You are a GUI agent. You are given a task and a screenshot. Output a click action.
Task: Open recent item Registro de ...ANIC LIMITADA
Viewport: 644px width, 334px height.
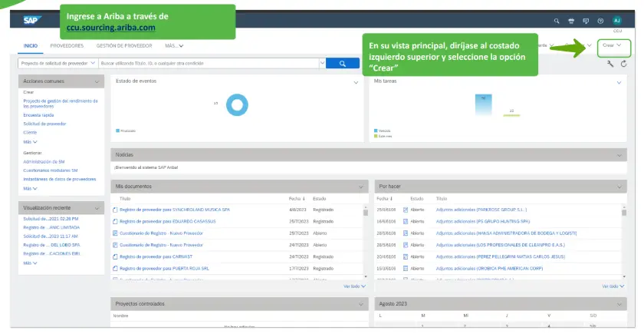51,227
